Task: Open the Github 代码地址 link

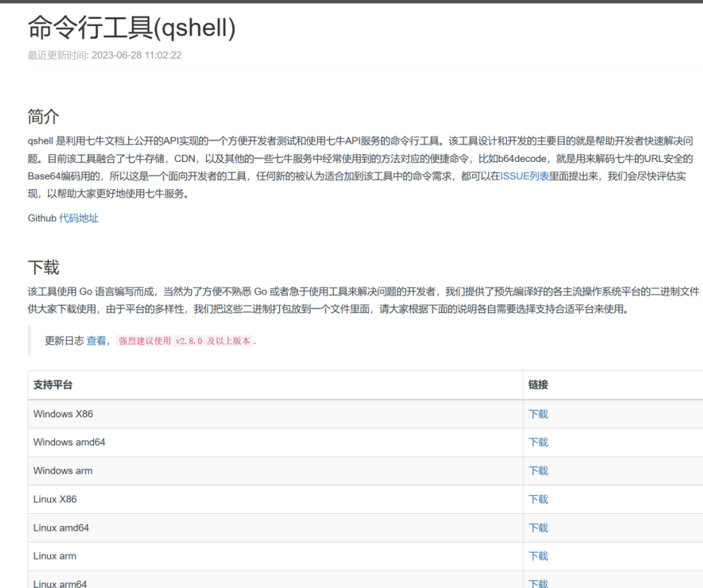Action: coord(79,218)
